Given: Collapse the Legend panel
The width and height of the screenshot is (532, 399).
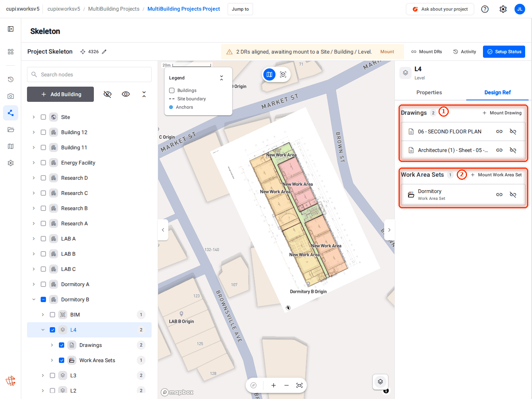Looking at the screenshot, I should click(x=222, y=78).
